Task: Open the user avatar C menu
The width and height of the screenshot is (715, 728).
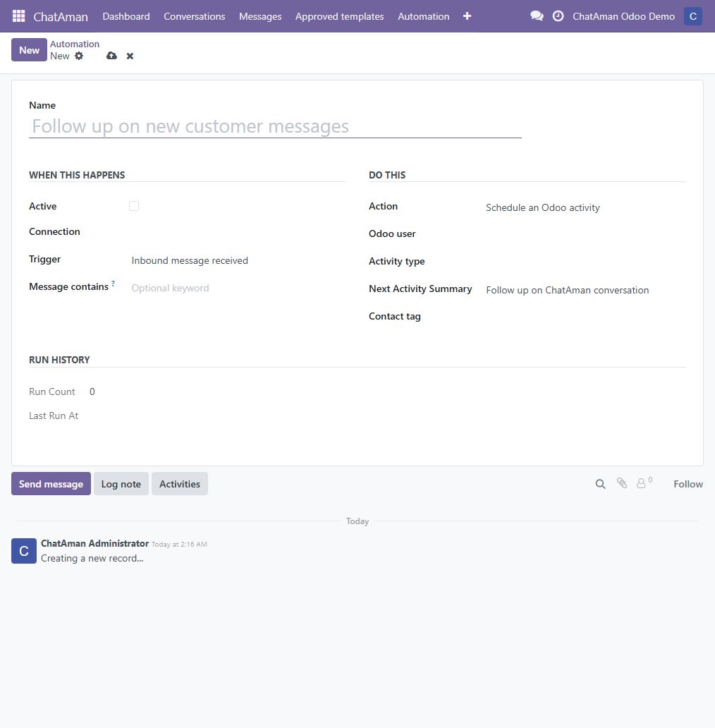Action: pos(692,16)
